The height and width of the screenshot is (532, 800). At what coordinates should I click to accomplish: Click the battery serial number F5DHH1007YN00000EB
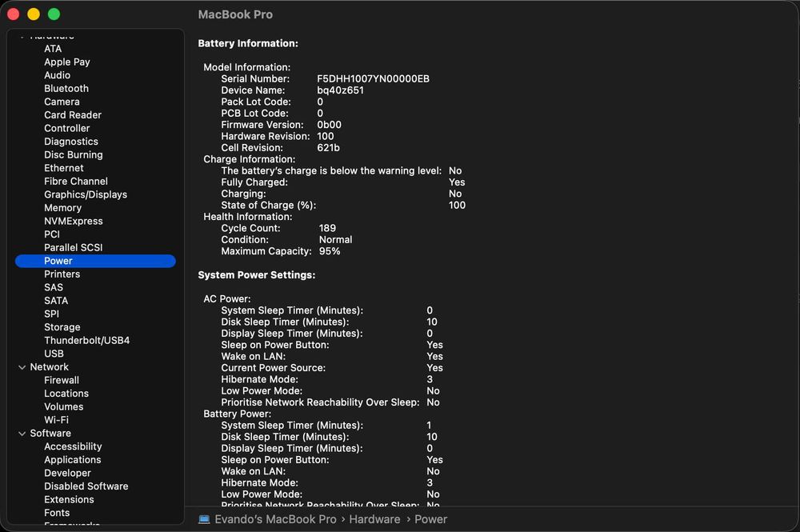373,78
